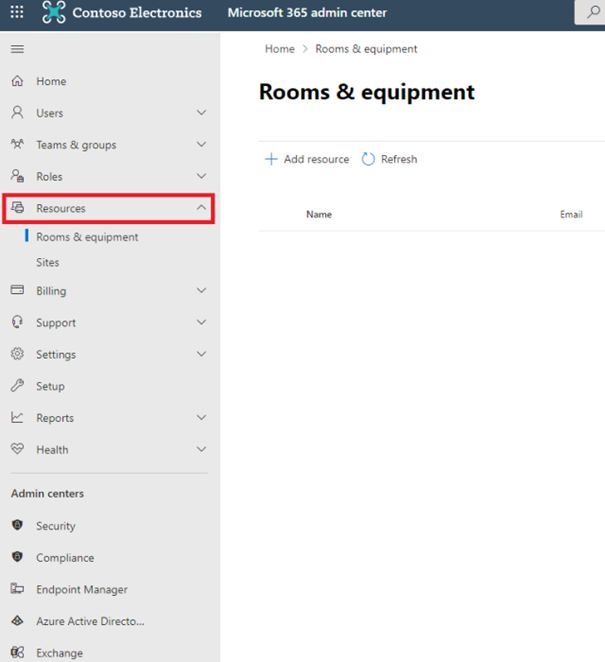Click the Security shield icon
Image resolution: width=605 pixels, height=662 pixels.
coord(17,525)
